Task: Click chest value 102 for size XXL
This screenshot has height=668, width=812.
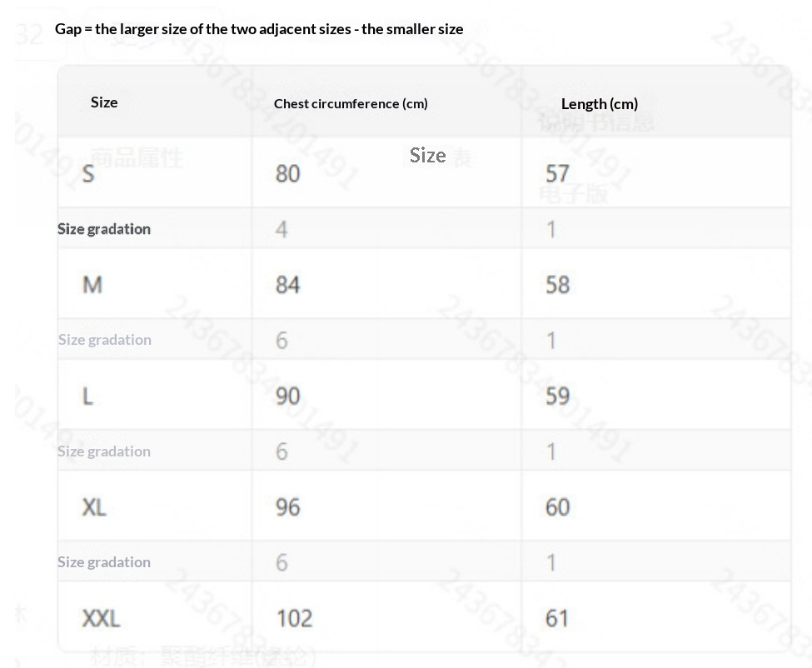Action: (294, 618)
